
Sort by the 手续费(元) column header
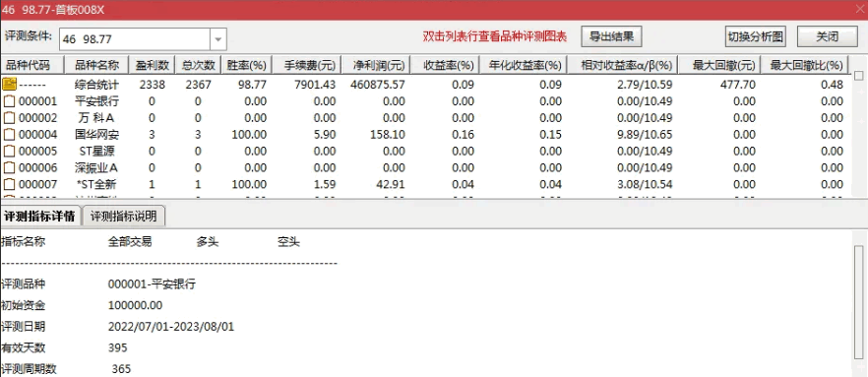pos(307,65)
